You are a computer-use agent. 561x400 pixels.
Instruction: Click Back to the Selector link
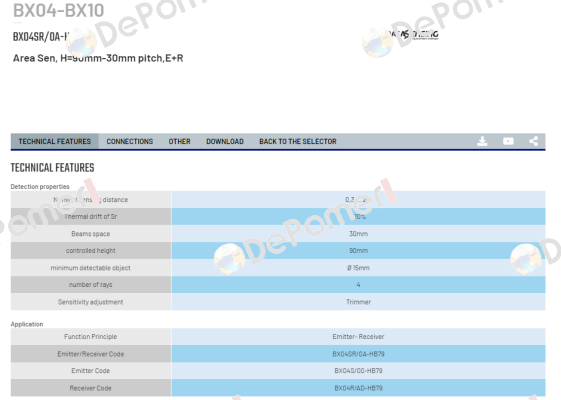point(298,142)
